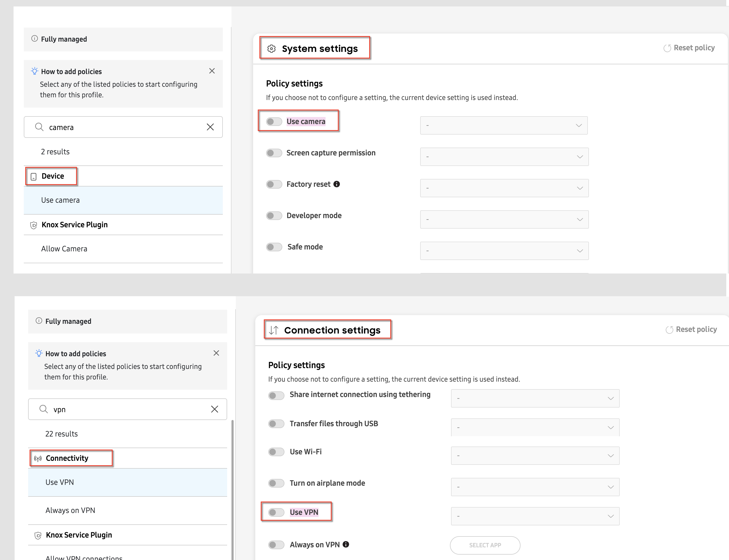Close the bottom How to add policies tip

coord(216,353)
